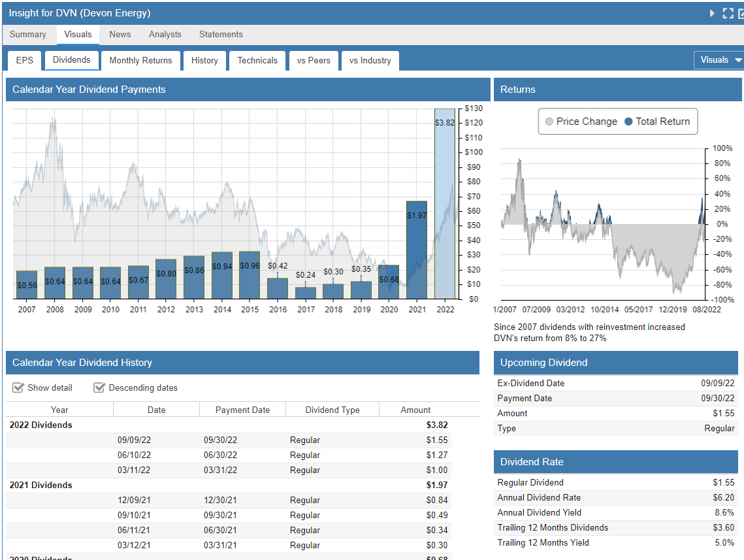Click the 2017 dividend bar labeled $0.24
Image resolution: width=744 pixels, height=560 pixels.
click(306, 293)
